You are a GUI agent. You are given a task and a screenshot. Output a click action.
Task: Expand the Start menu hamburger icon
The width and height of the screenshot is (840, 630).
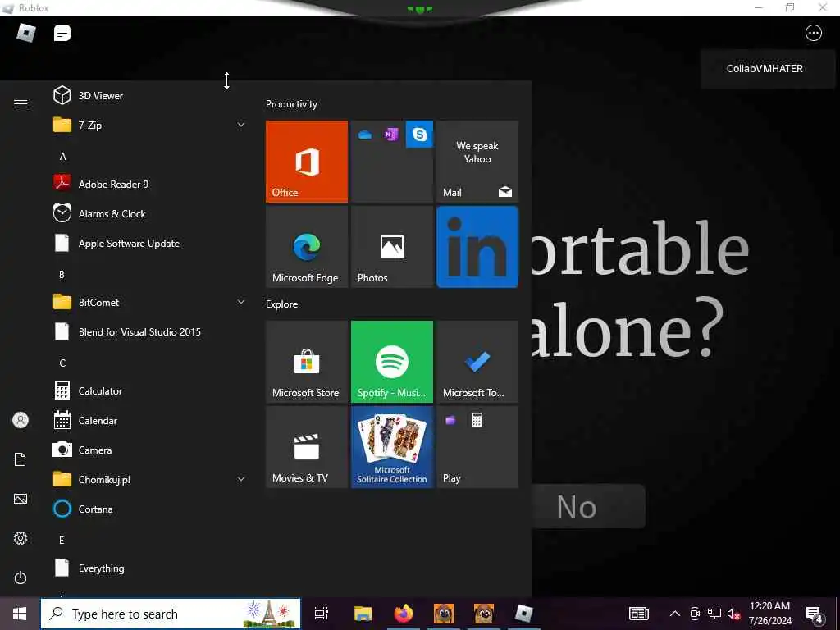click(x=21, y=103)
